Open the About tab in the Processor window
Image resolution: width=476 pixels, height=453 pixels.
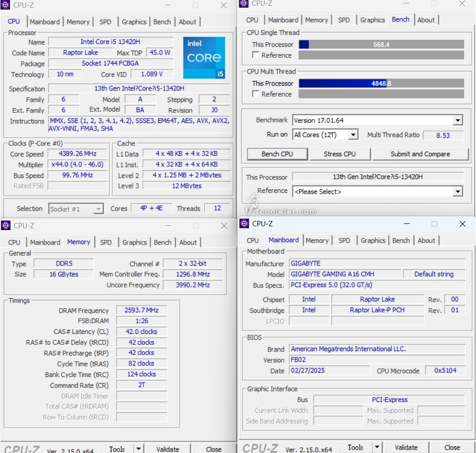(187, 22)
